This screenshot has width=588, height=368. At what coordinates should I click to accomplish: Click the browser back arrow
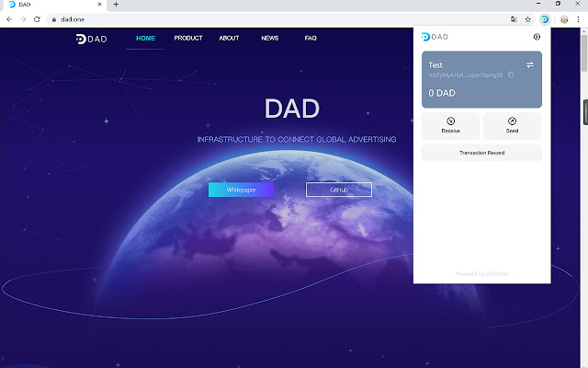point(10,19)
